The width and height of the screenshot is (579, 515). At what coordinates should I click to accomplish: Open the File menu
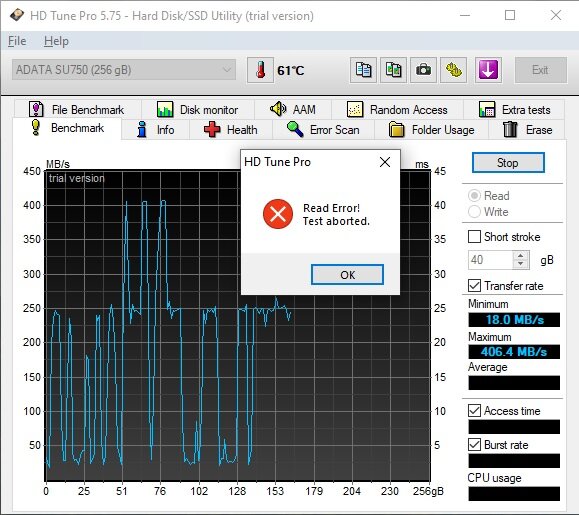17,41
